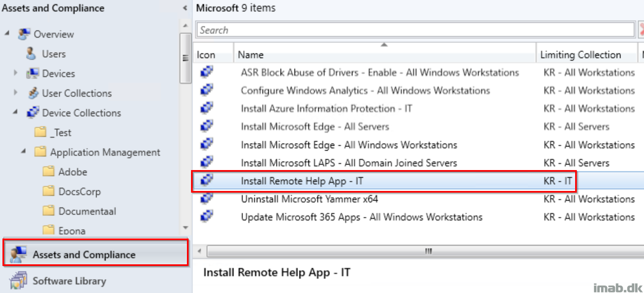The width and height of the screenshot is (644, 293).
Task: Select the Application Management folder label
Action: tap(105, 152)
